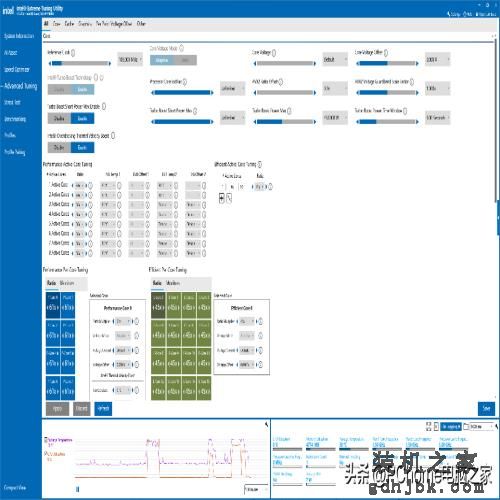500x500 pixels.
Task: Open Turbo Boost Power Time Window Seconds dropdown
Action: click(x=437, y=117)
